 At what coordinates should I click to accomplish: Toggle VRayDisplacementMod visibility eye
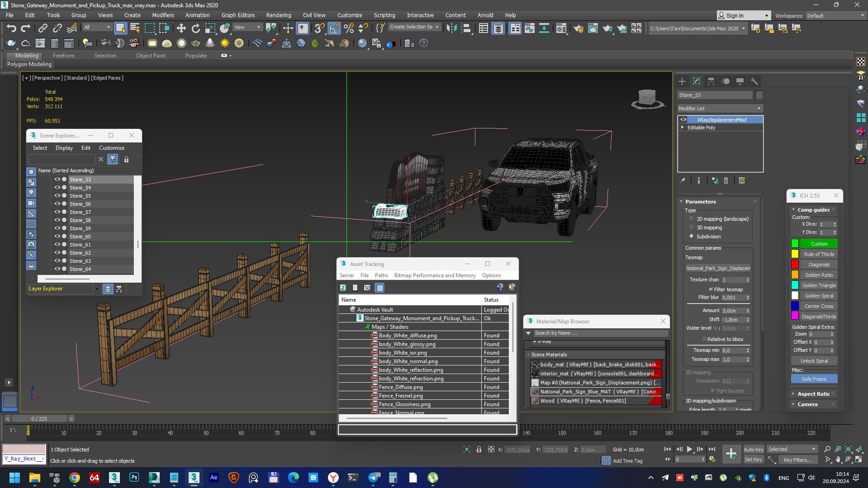click(x=683, y=120)
